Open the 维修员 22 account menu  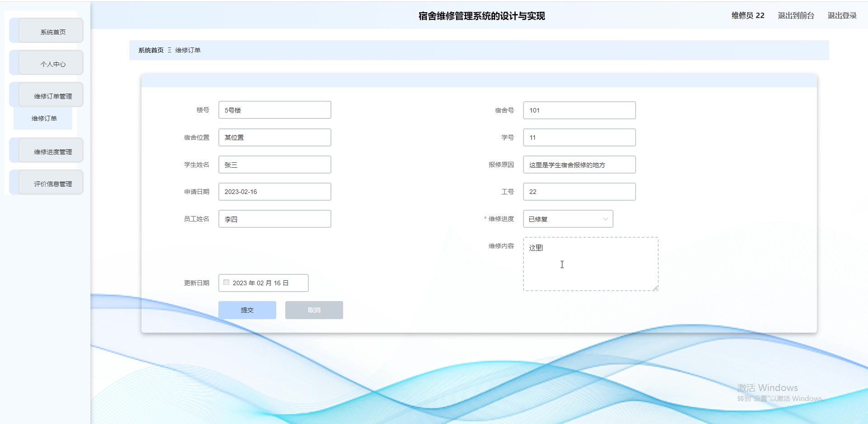coord(747,15)
